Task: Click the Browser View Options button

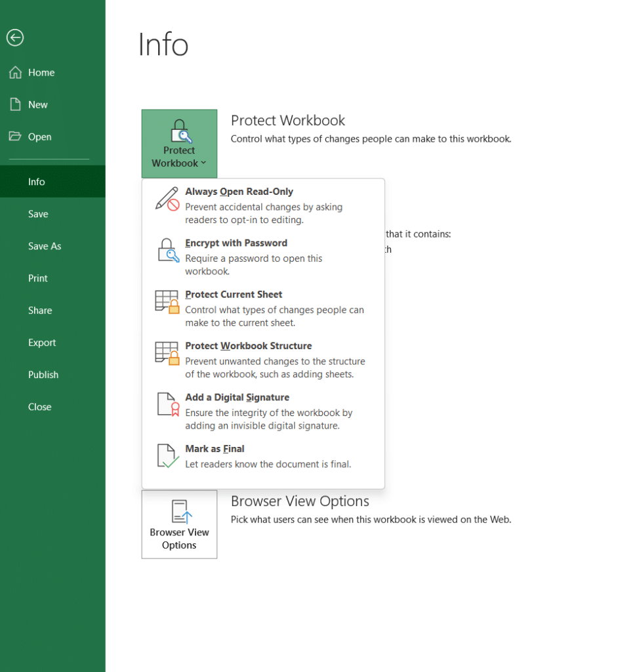Action: click(x=178, y=524)
